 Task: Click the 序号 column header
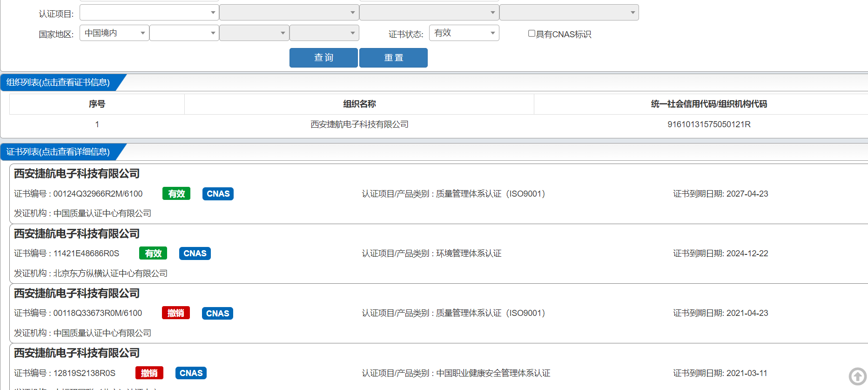[x=97, y=104]
